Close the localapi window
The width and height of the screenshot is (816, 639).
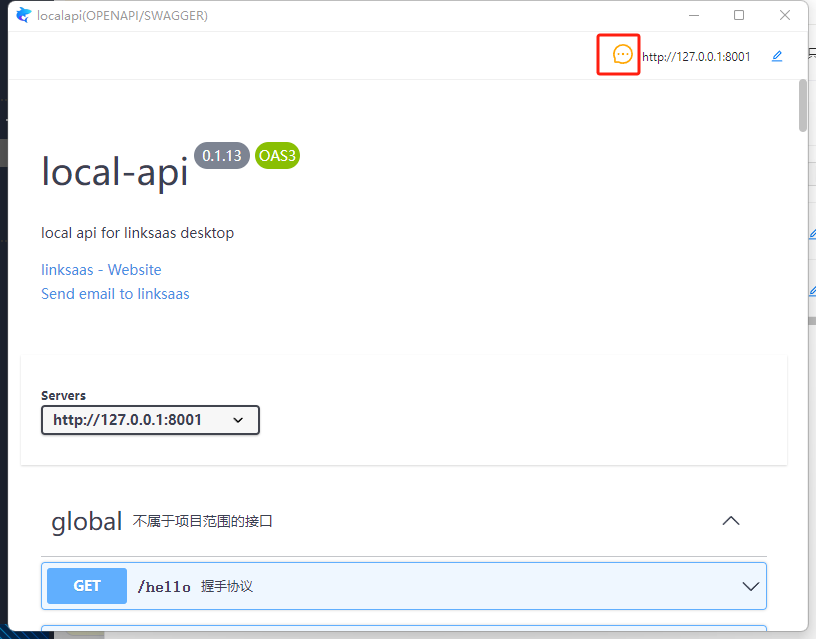point(785,15)
